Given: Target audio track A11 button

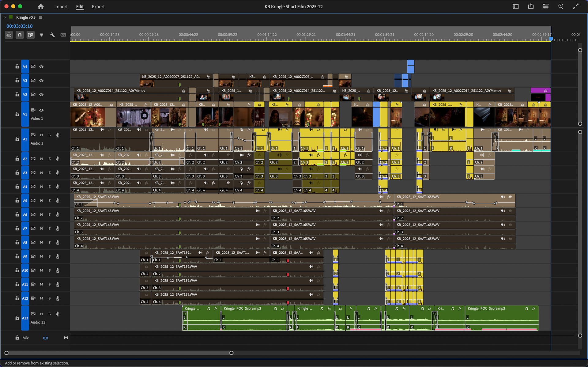Looking at the screenshot, I should [x=25, y=284].
